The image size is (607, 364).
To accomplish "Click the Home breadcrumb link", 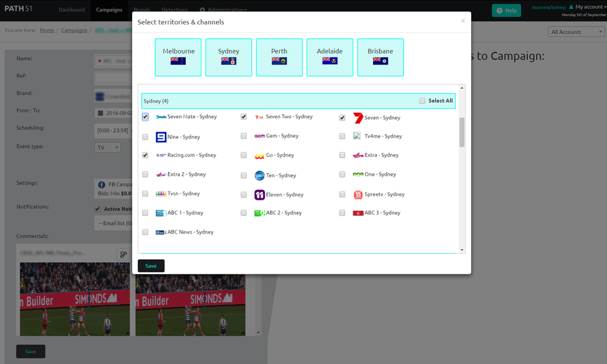I will coord(47,29).
